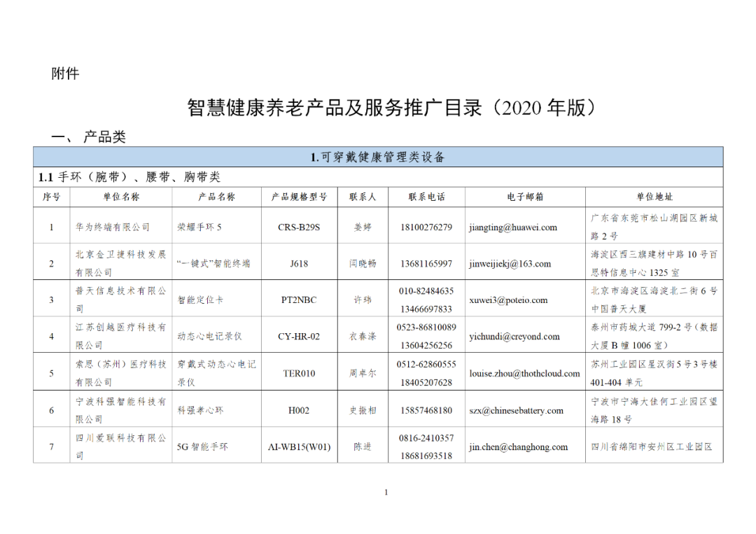Click the szx@chinesebattery.com email address
The image size is (756, 534).
(x=516, y=411)
